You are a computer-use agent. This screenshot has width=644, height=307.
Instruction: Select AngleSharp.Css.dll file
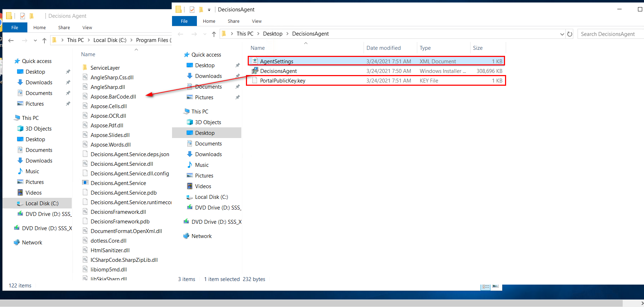click(112, 77)
